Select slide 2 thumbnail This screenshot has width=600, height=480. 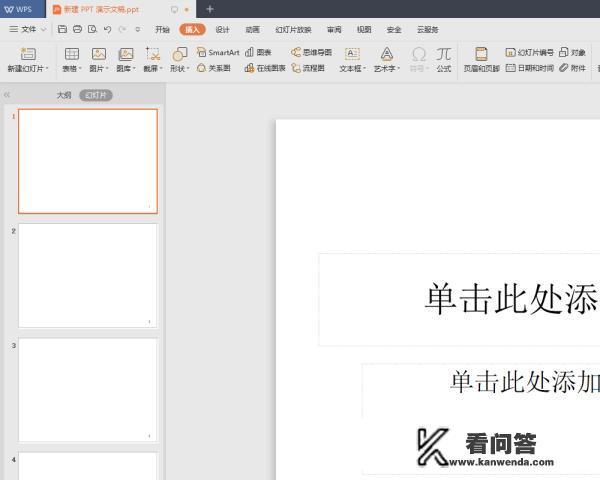tap(88, 276)
